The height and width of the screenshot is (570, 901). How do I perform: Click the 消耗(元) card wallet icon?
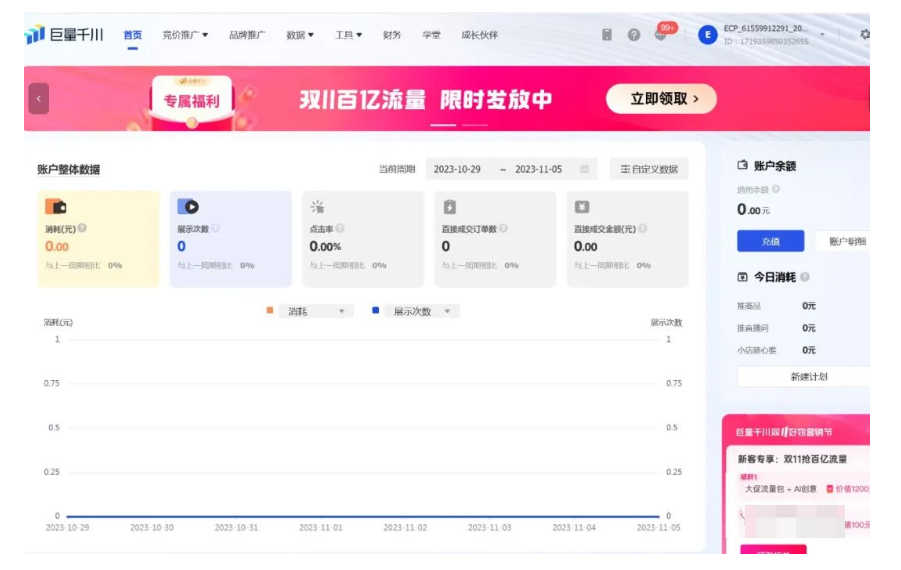point(56,206)
